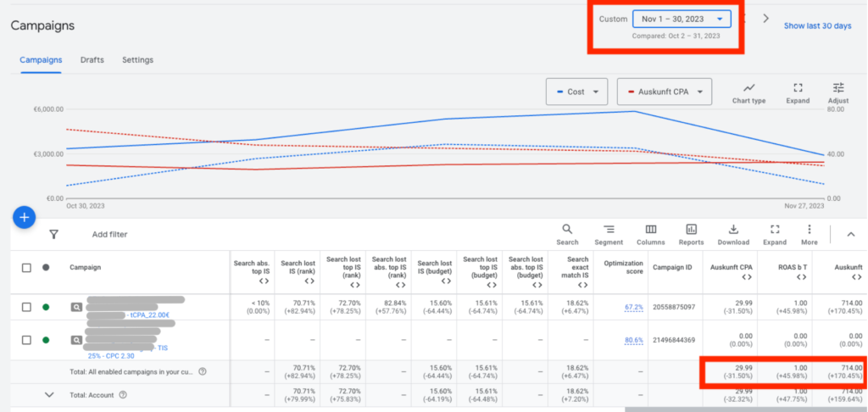Image resolution: width=868 pixels, height=412 pixels.
Task: Open the Segment icon
Action: point(609,230)
